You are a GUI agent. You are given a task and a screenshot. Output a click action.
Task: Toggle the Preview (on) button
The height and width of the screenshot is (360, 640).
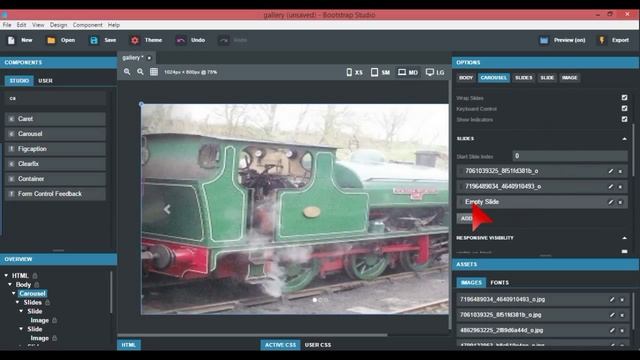562,40
